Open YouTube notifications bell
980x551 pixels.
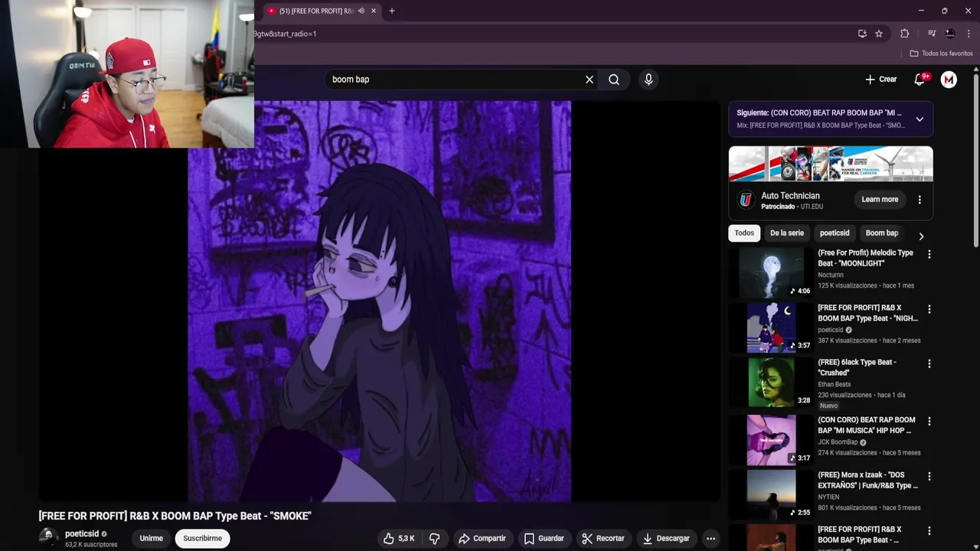[x=920, y=80]
